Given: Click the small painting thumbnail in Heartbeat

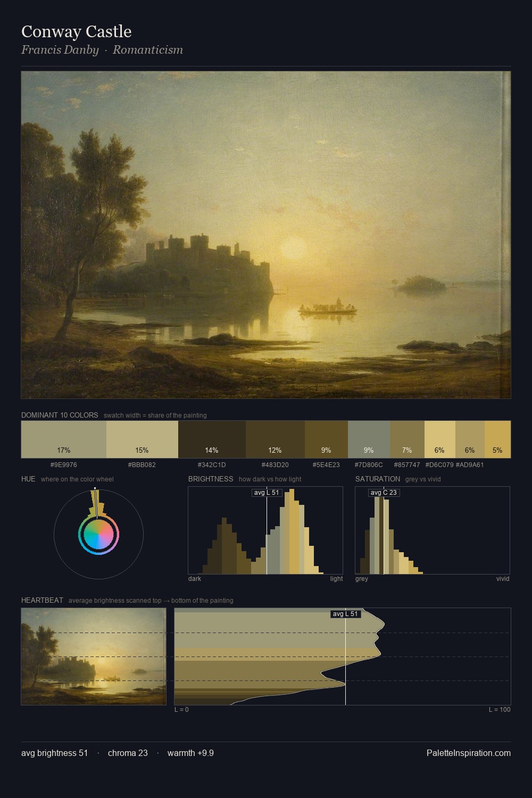Looking at the screenshot, I should pos(94,656).
